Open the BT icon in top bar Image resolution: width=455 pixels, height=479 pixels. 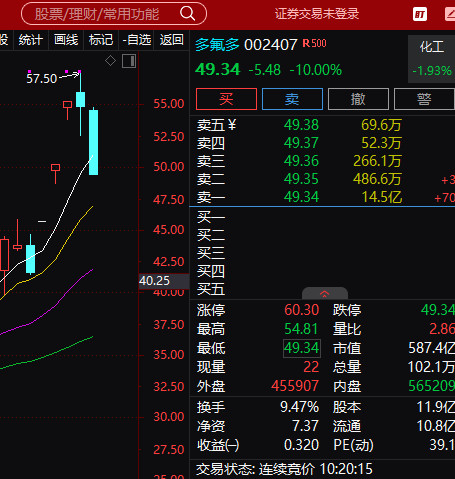[x=420, y=14]
